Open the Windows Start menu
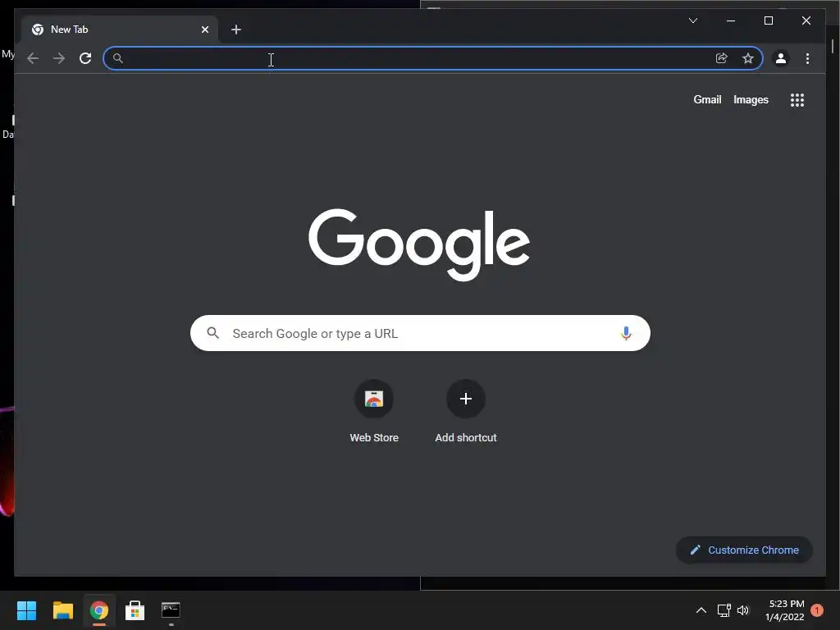 (x=26, y=610)
